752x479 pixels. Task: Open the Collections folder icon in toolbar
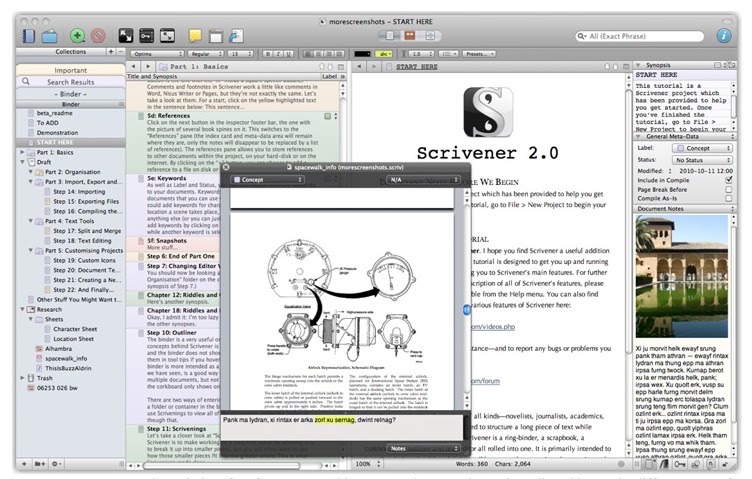[49, 36]
